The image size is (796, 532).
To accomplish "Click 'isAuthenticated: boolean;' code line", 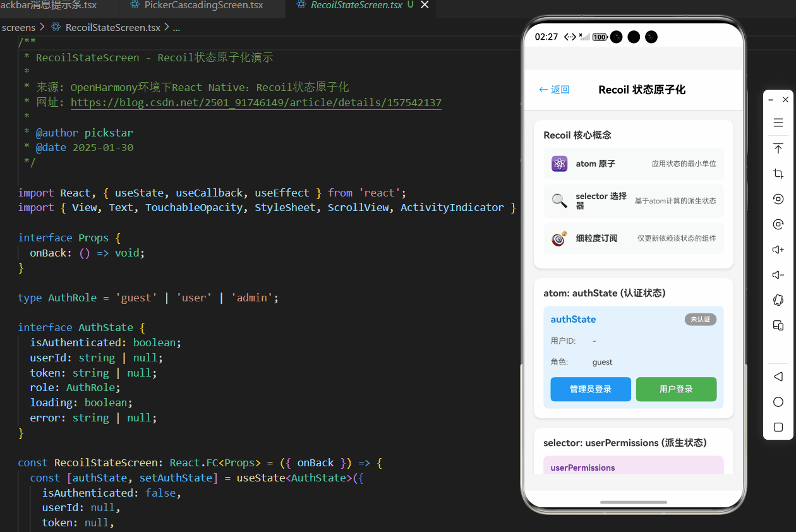I will point(106,342).
